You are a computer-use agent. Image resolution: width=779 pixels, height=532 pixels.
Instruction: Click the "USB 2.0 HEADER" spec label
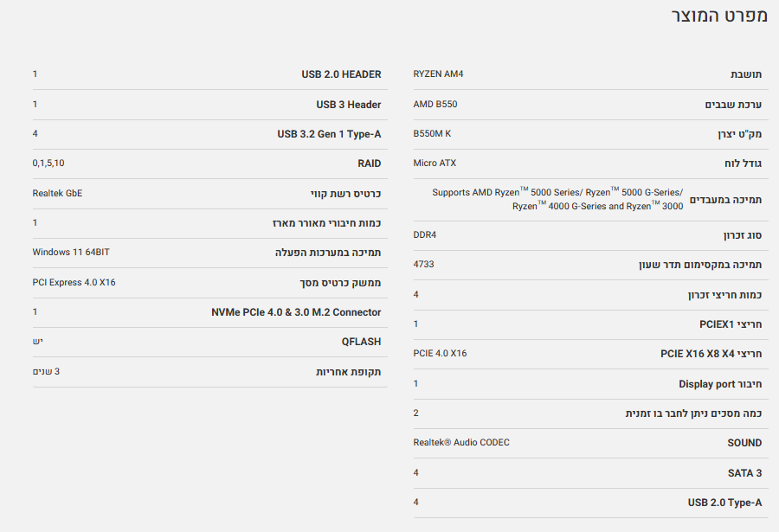point(341,74)
